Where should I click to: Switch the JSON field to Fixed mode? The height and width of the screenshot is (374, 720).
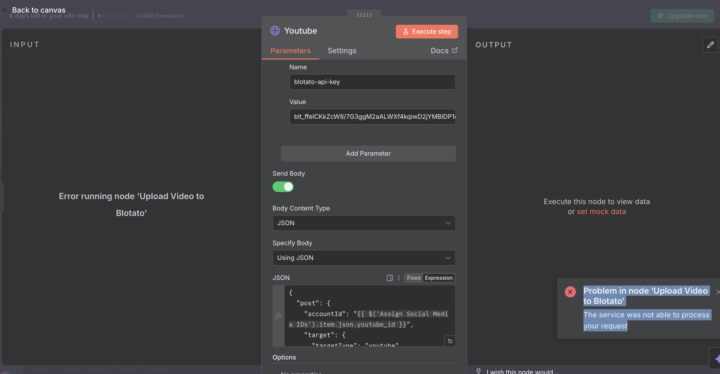pyautogui.click(x=413, y=278)
